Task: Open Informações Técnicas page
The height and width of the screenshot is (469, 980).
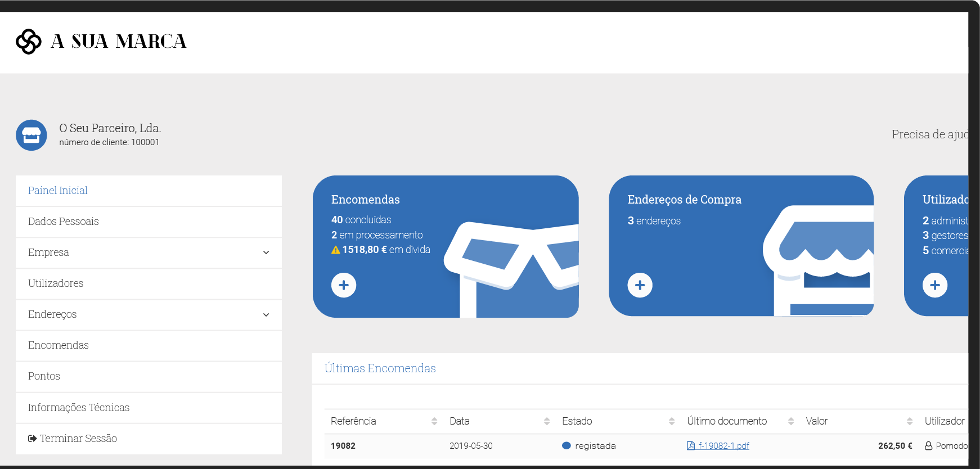Action: tap(79, 408)
